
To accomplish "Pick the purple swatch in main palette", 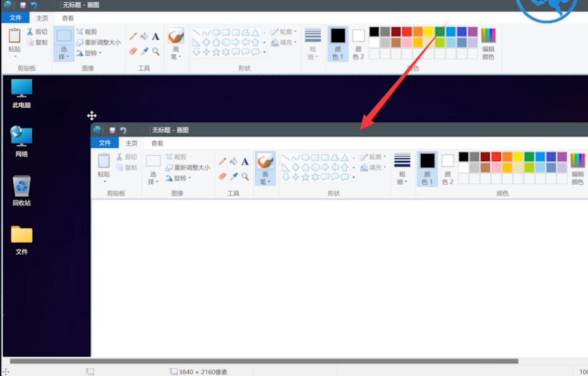I will point(472,32).
